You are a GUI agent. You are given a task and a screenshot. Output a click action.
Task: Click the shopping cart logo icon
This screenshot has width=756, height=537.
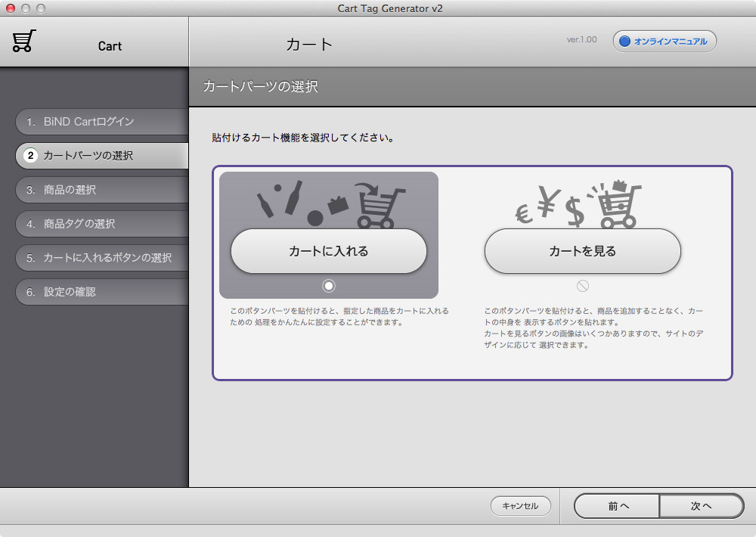(x=24, y=41)
